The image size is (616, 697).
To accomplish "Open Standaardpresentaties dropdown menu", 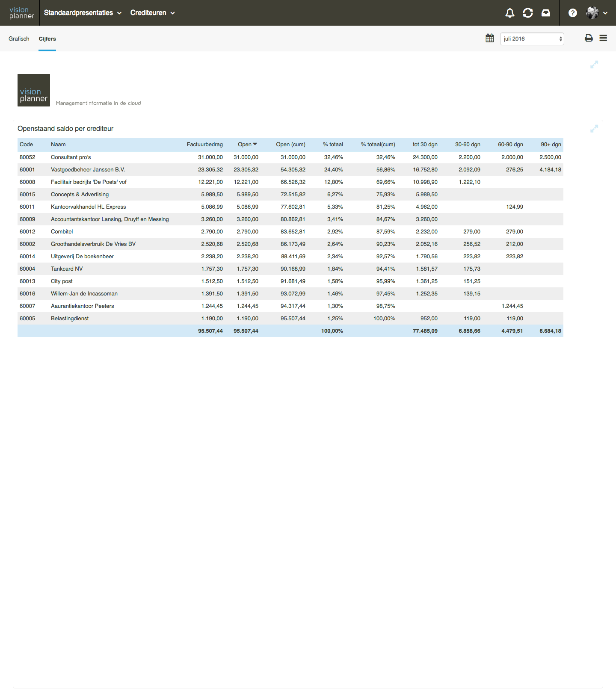I will click(x=83, y=13).
